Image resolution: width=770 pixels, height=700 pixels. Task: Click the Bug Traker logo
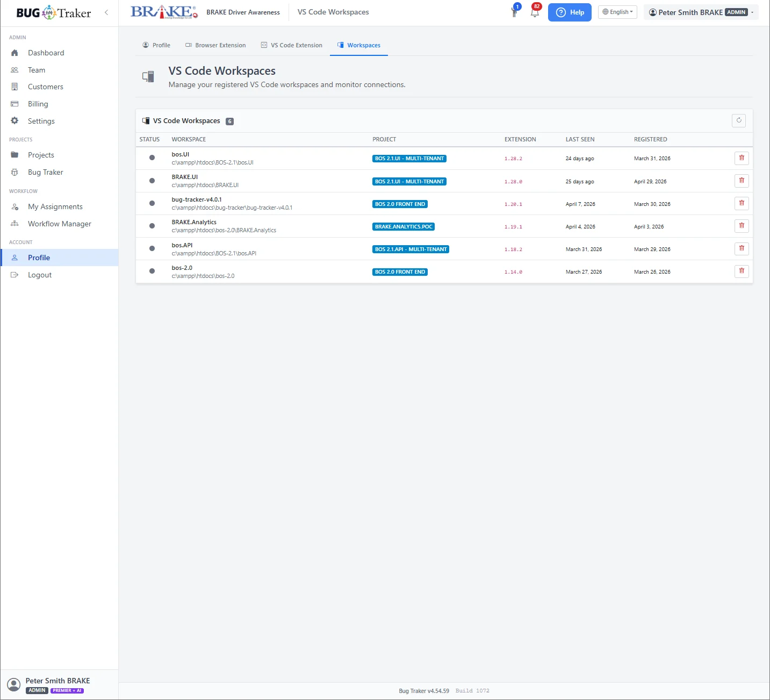coord(54,12)
